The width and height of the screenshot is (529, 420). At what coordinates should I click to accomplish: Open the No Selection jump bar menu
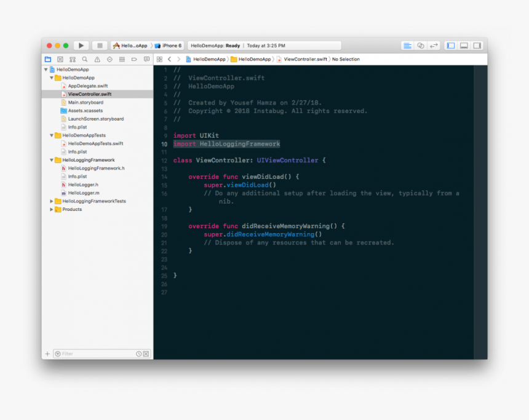click(346, 60)
